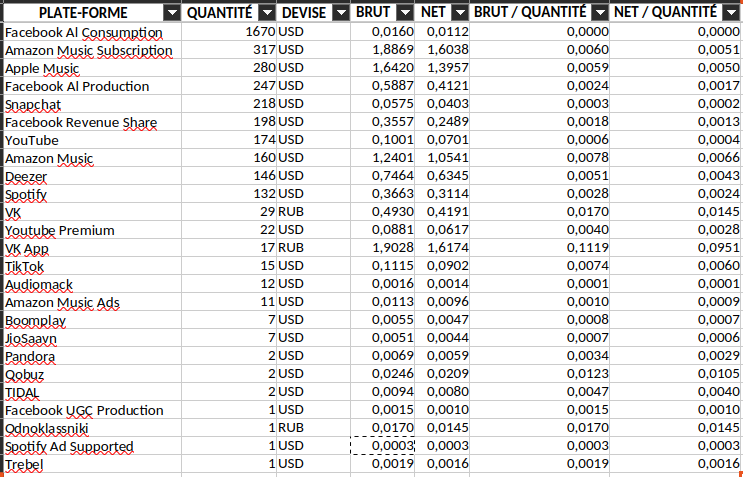Select the Apple Music cell

point(92,68)
